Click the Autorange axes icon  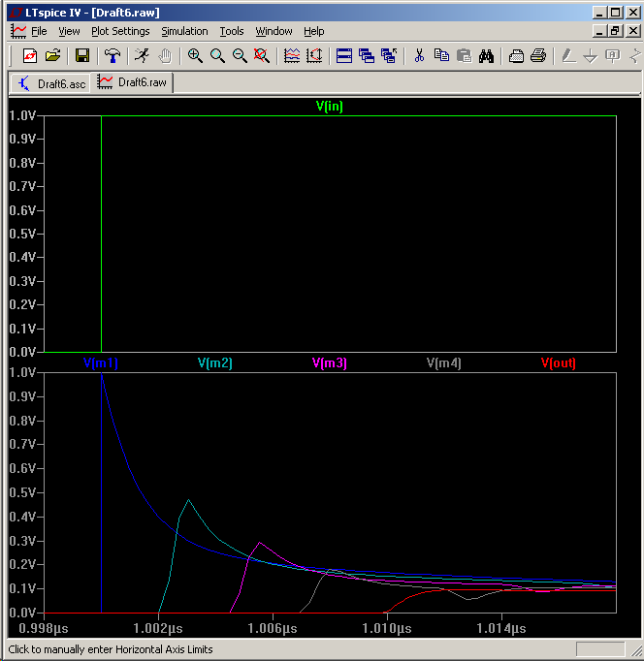pyautogui.click(x=314, y=55)
